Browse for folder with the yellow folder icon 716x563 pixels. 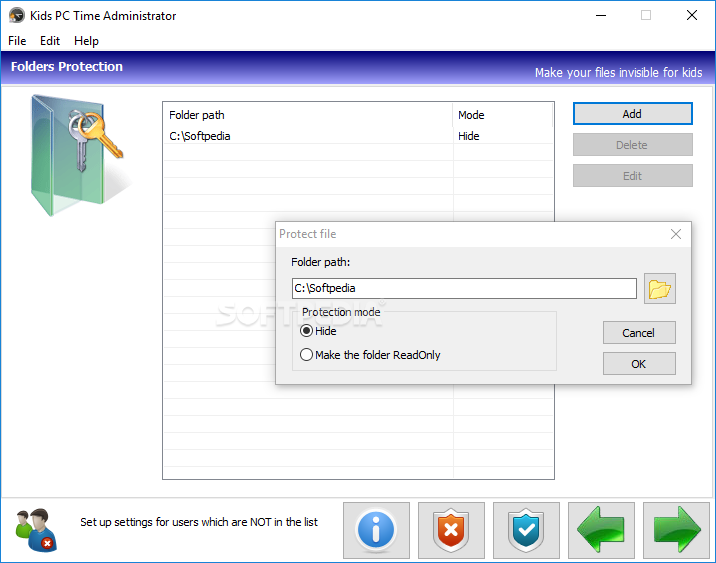tap(660, 289)
